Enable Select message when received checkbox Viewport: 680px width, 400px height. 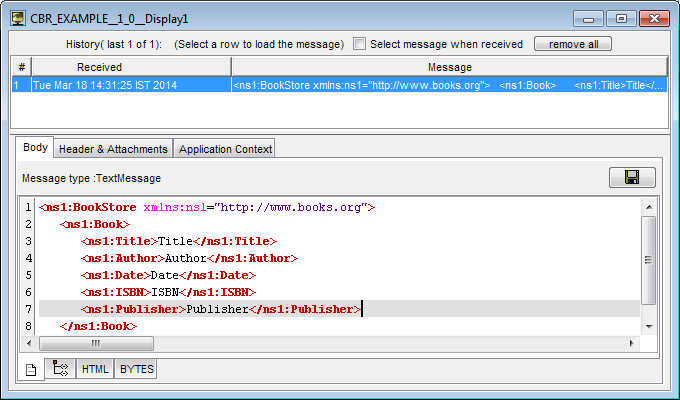coord(359,44)
